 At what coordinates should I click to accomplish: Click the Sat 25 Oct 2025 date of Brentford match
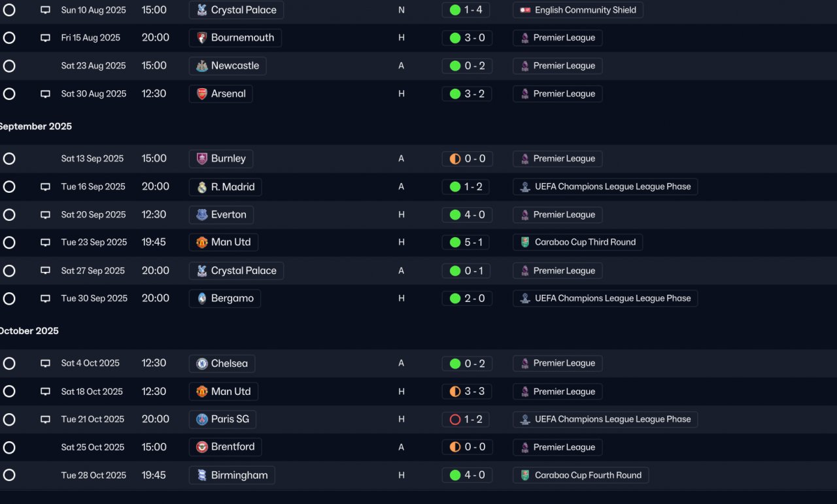coord(93,447)
